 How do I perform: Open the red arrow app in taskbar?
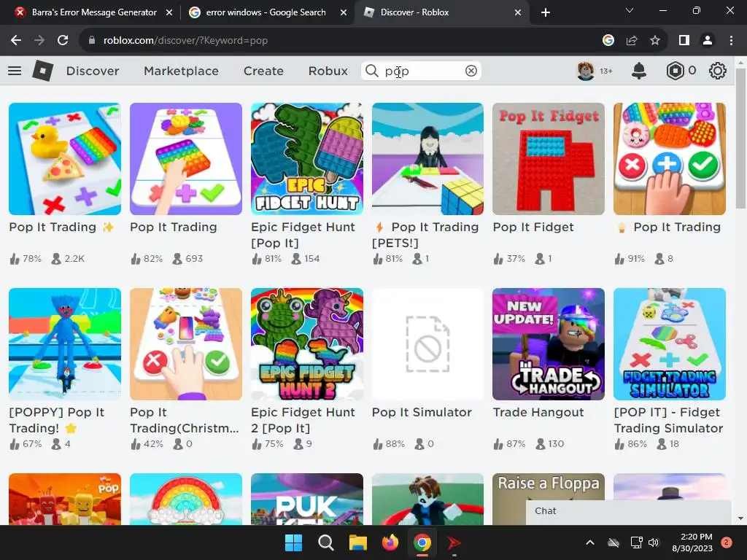pyautogui.click(x=454, y=542)
